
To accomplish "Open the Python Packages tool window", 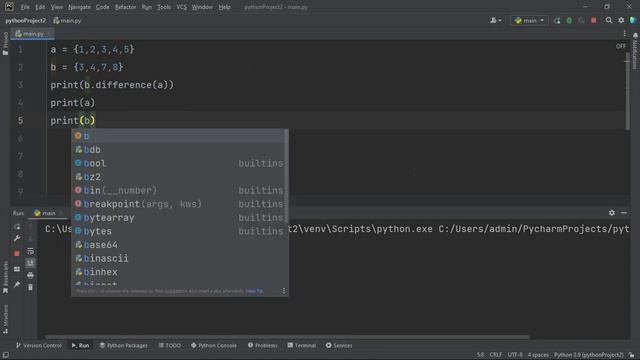I will coord(124,345).
